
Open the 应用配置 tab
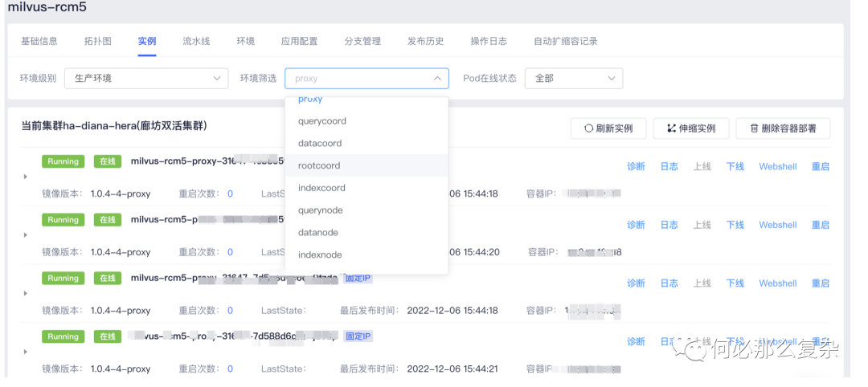[300, 42]
